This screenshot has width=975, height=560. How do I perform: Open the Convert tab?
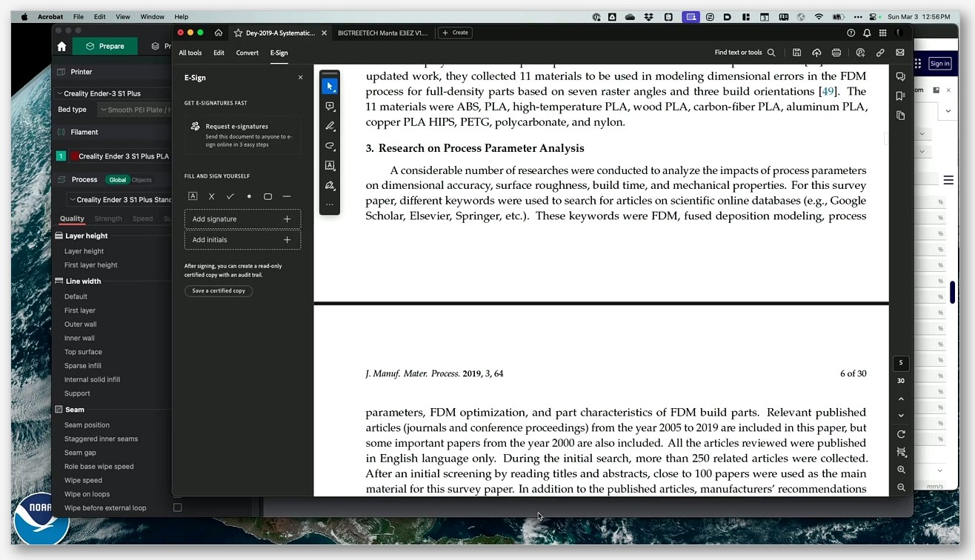point(247,53)
